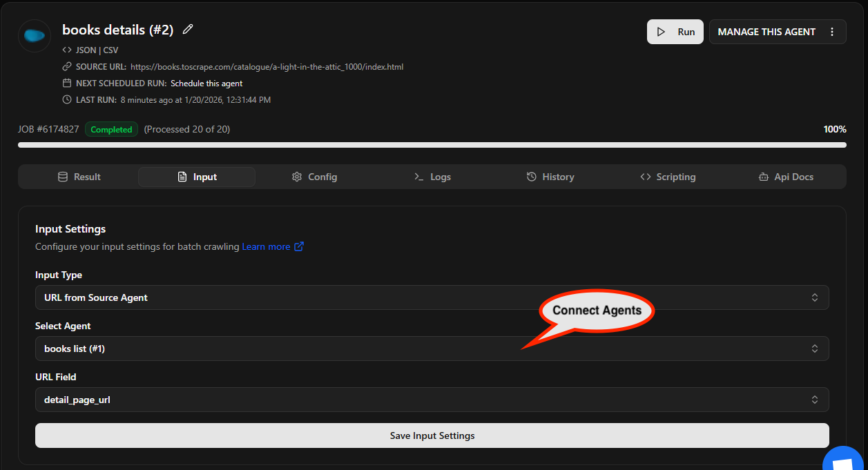Click the calendar icon by Next Scheduled Run

click(x=67, y=84)
